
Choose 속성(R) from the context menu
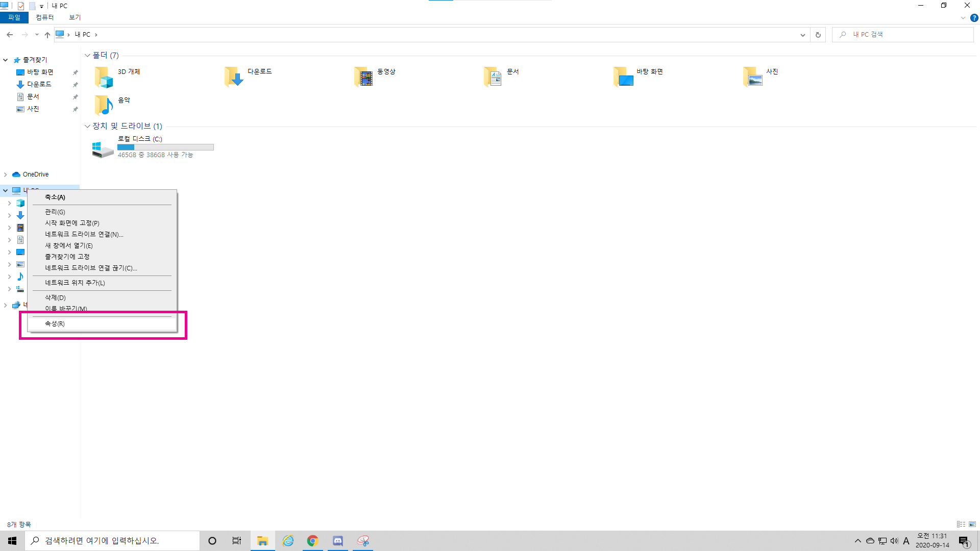point(102,324)
